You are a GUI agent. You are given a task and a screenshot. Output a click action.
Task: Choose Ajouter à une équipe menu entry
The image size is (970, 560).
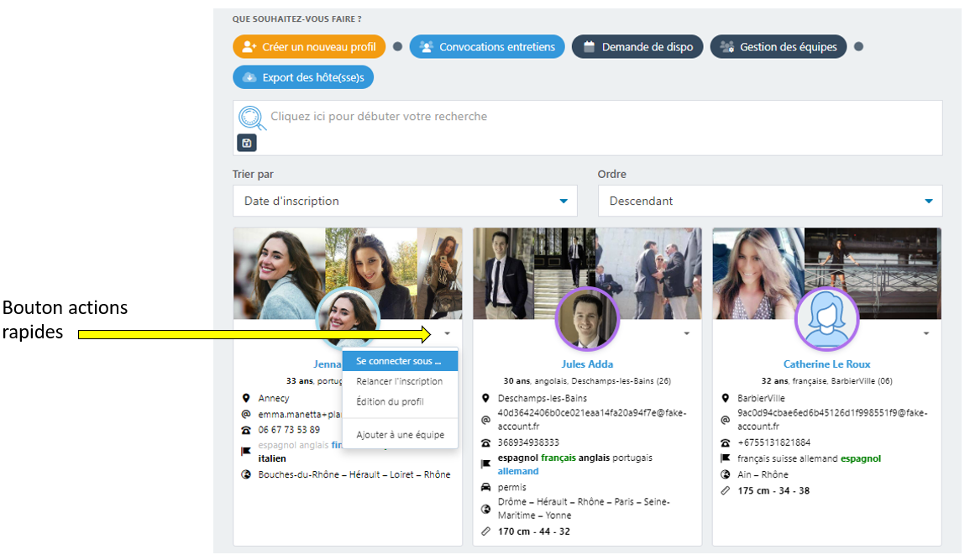pos(400,435)
